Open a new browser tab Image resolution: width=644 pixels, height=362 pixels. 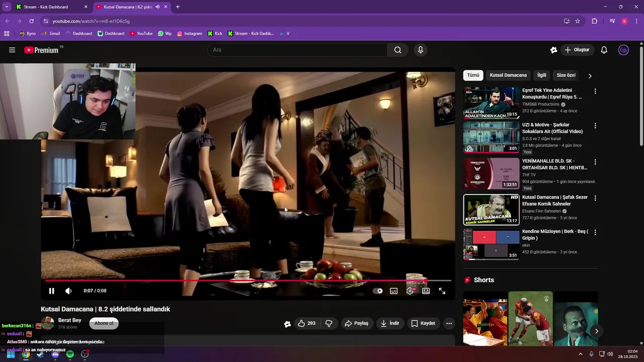(x=178, y=7)
